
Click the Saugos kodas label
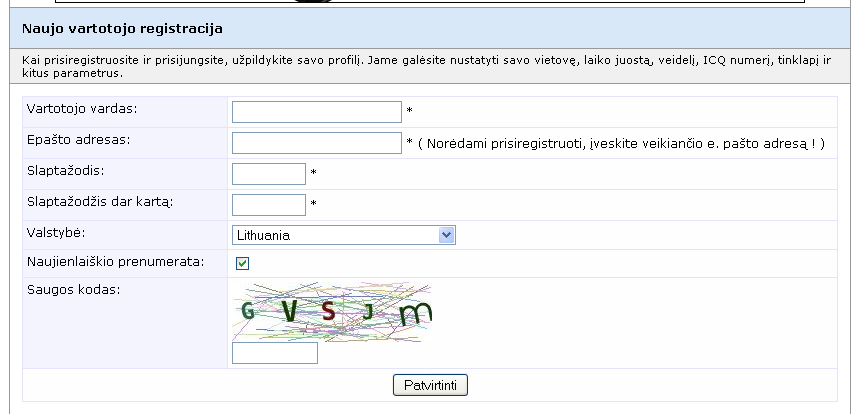(x=74, y=290)
